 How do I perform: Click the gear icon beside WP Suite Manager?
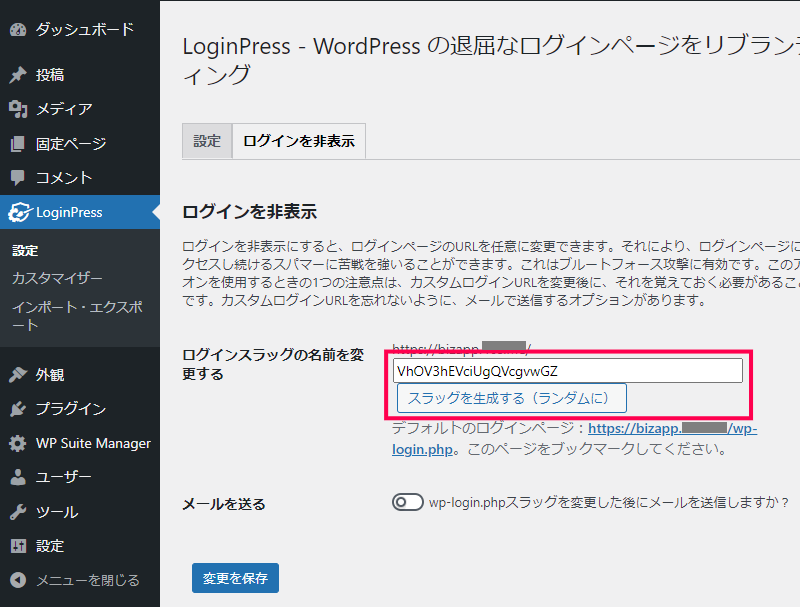(18, 443)
